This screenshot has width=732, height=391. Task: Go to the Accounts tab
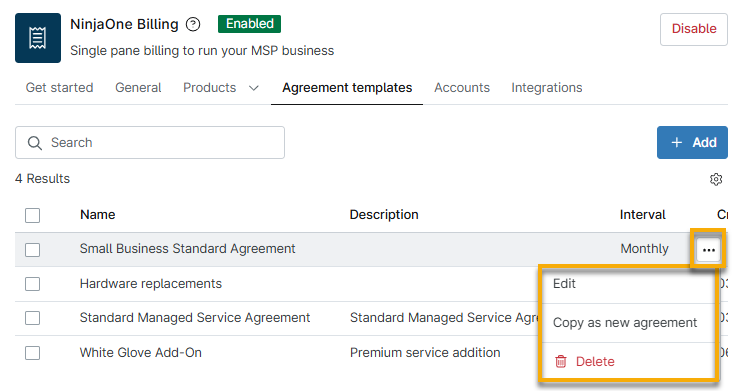(x=462, y=88)
